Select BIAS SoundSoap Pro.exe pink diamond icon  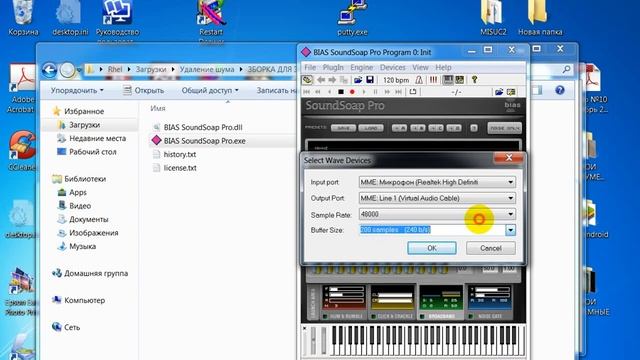(156, 140)
